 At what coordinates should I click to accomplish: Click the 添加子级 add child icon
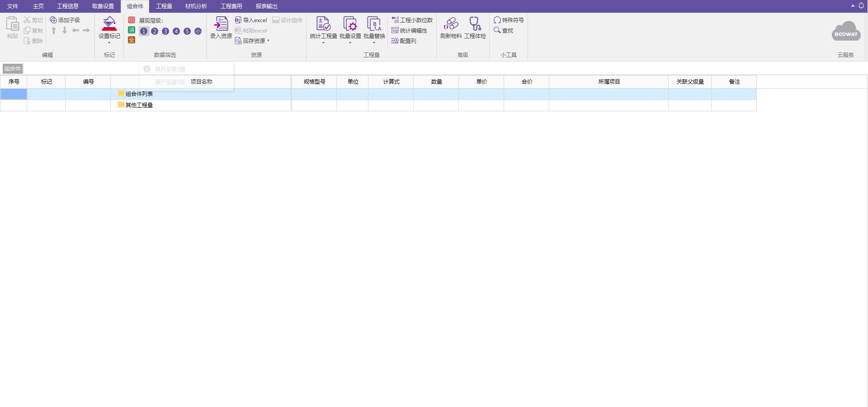[53, 20]
